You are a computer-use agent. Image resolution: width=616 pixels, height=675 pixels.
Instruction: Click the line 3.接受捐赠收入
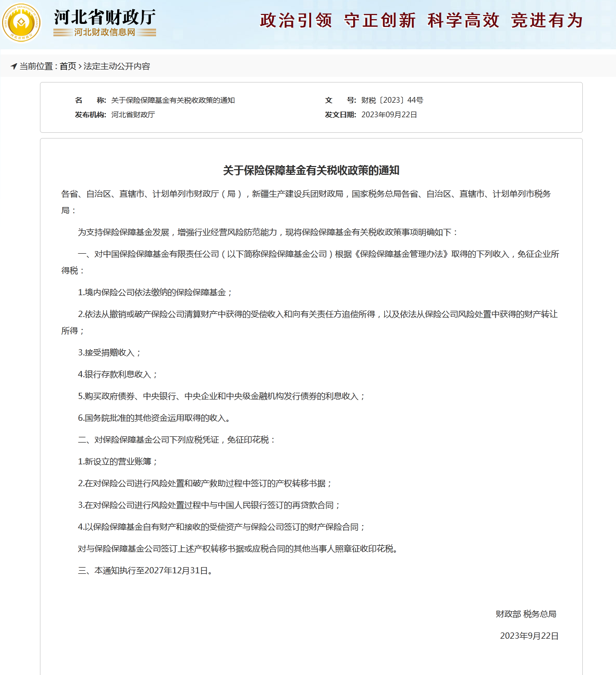click(109, 353)
